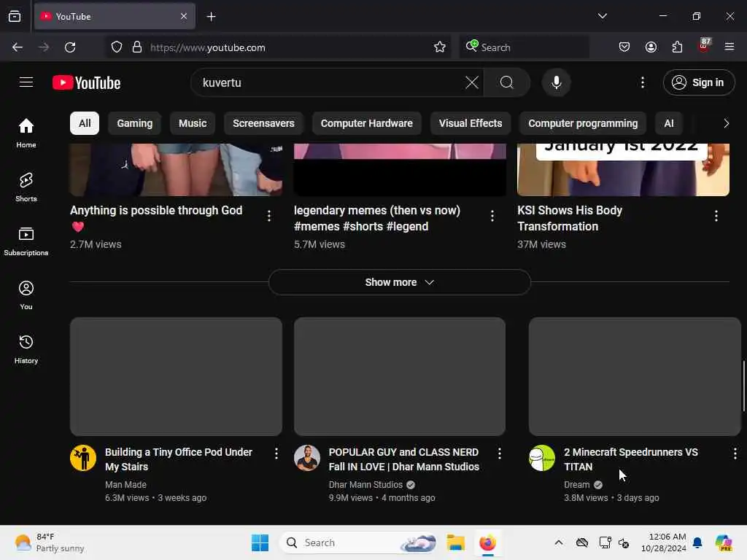
Task: Open Man Made channel avatar
Action: [83, 458]
